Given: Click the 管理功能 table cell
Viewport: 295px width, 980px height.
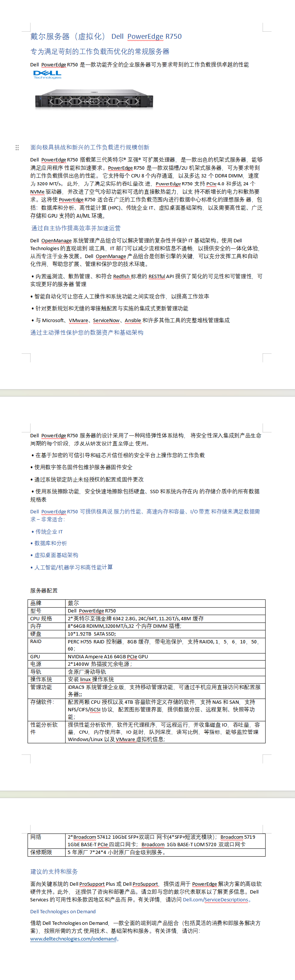Looking at the screenshot, I should pos(47,691).
